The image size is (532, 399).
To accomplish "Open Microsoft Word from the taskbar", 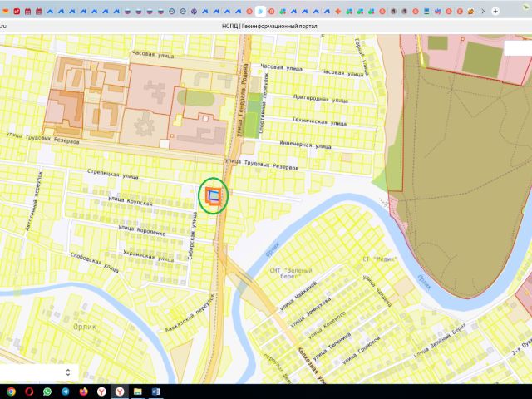I will coord(155,392).
